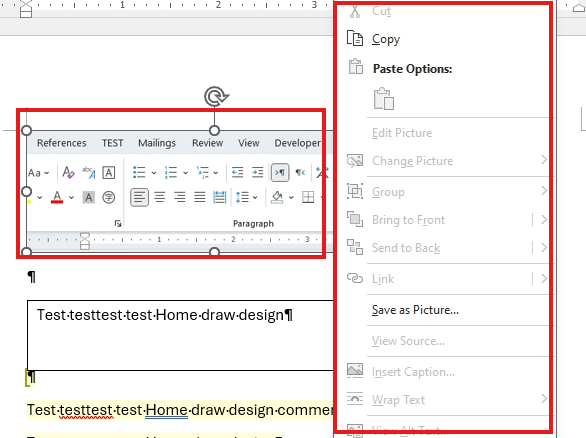Click the Justify icon in the picture
Image resolution: width=586 pixels, height=438 pixels.
click(200, 197)
